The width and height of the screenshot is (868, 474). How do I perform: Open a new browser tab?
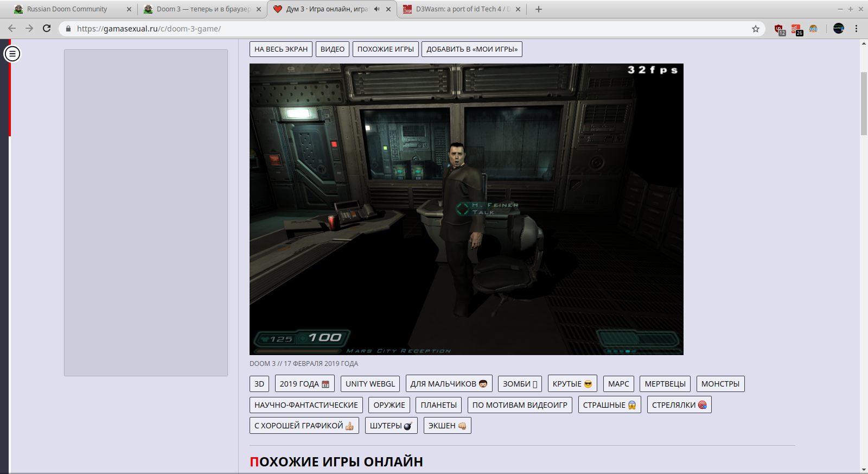[538, 9]
